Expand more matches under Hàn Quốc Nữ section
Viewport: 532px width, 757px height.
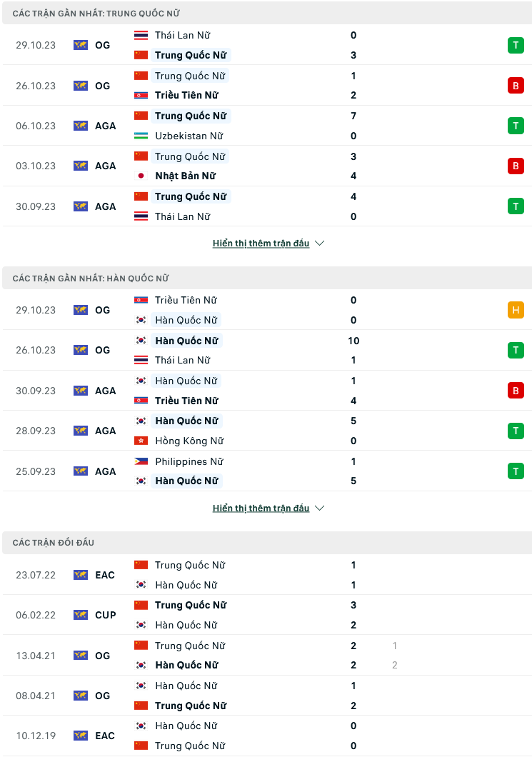point(261,508)
